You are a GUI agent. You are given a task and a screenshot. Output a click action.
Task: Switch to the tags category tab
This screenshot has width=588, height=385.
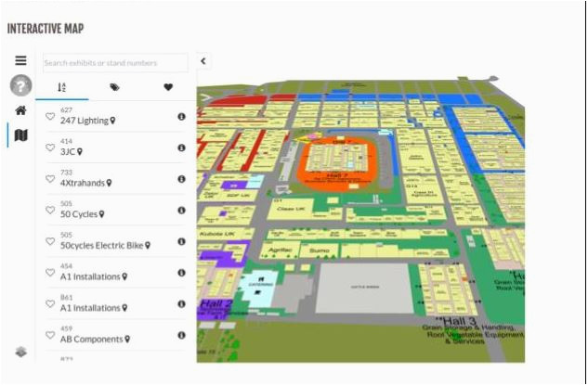pos(114,87)
